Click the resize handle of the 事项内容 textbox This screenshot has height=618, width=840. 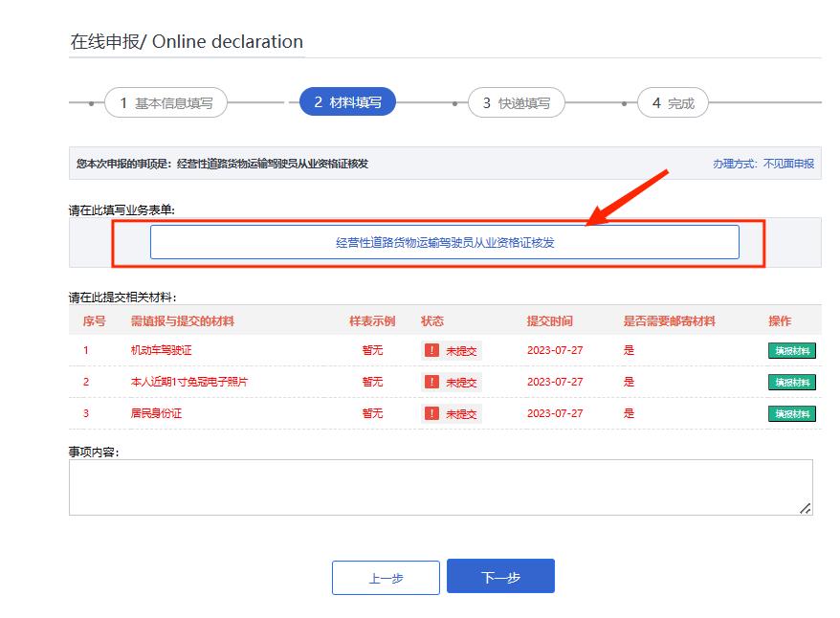pos(807,507)
